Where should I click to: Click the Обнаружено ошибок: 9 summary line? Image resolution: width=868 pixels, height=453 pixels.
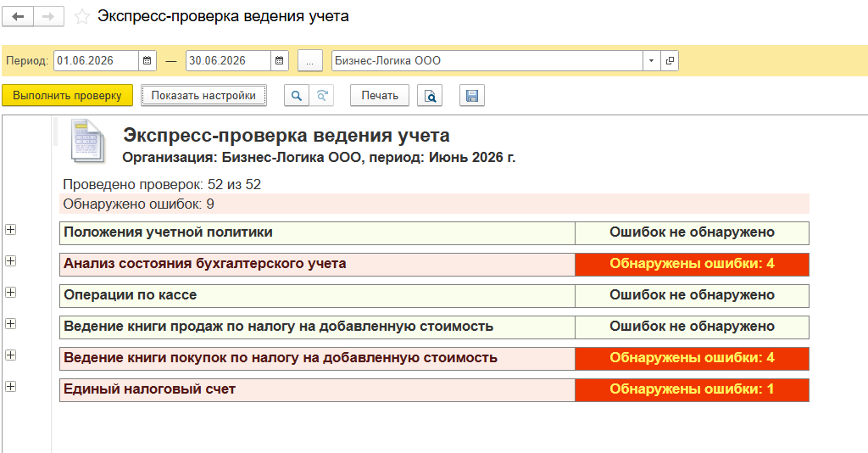pos(434,204)
